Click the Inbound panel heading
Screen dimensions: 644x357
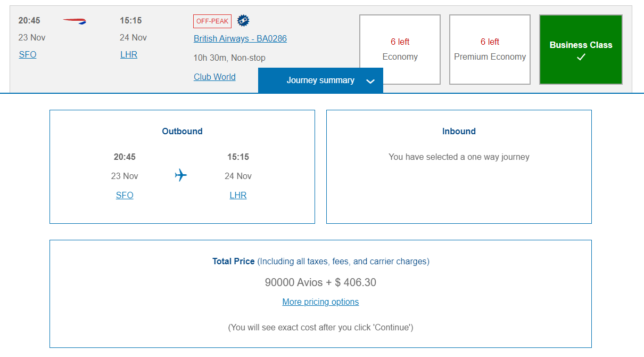[459, 131]
